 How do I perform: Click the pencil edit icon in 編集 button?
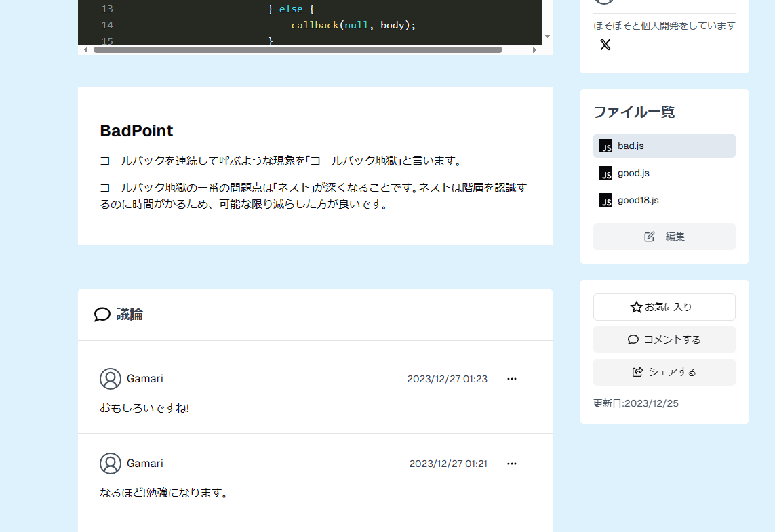(x=650, y=237)
